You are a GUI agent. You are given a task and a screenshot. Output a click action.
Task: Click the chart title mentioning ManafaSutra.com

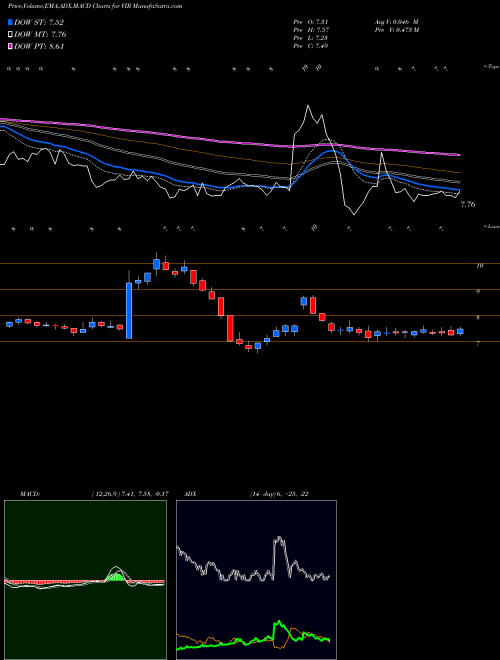point(95,6)
